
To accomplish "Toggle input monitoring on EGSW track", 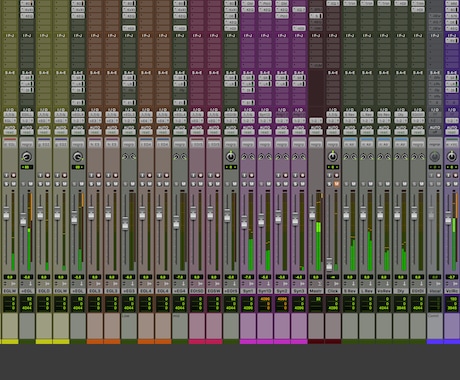I will tap(211, 175).
